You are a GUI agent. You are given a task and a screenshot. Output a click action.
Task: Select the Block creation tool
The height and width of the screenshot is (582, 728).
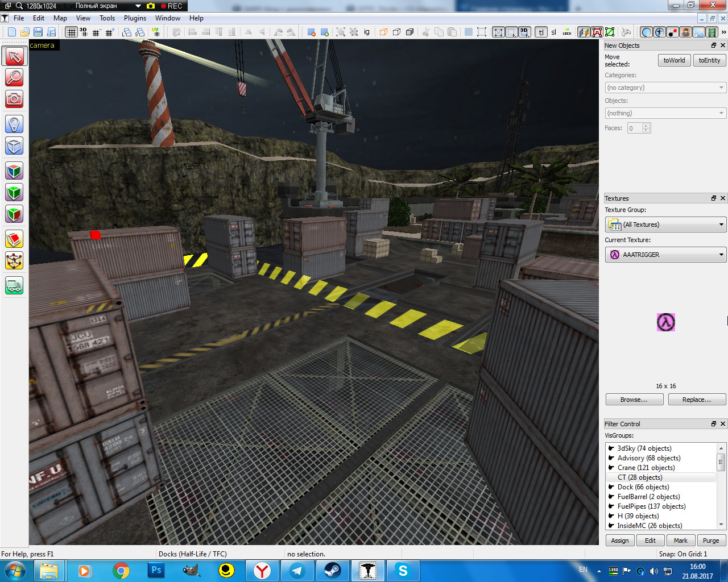click(x=14, y=146)
